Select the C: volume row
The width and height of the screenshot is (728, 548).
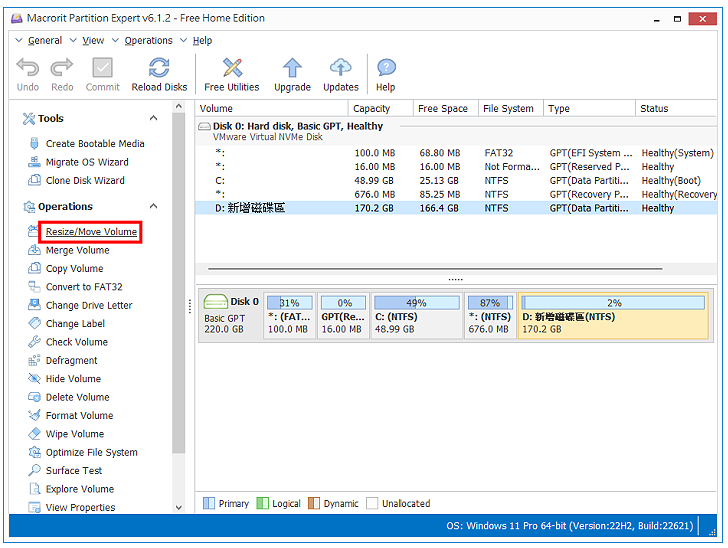pyautogui.click(x=456, y=180)
